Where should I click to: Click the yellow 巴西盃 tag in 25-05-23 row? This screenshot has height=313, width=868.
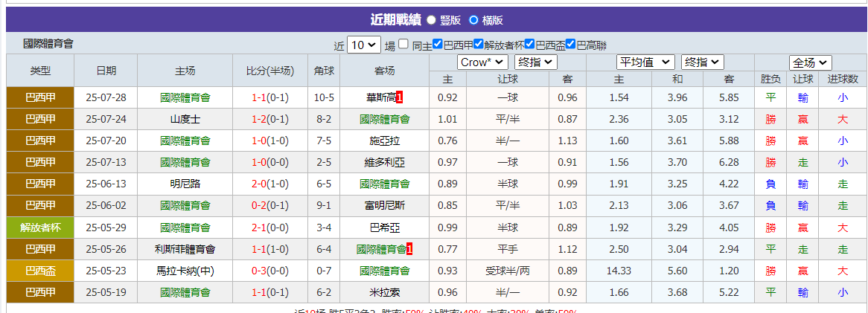pyautogui.click(x=40, y=271)
